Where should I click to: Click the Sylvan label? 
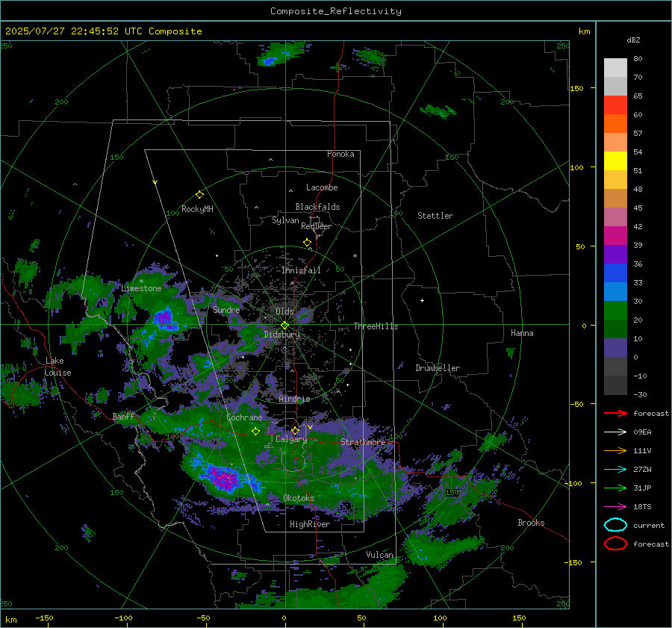coord(285,220)
